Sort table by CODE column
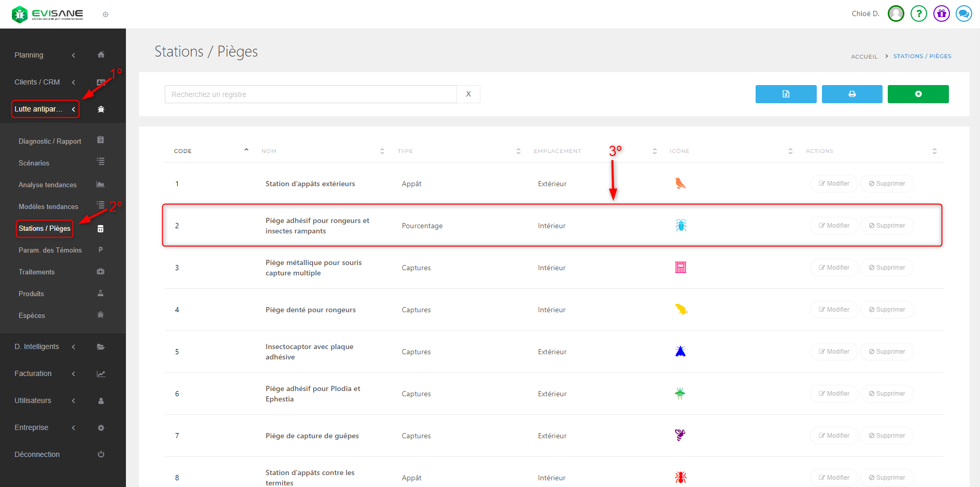This screenshot has width=980, height=487. [x=183, y=151]
